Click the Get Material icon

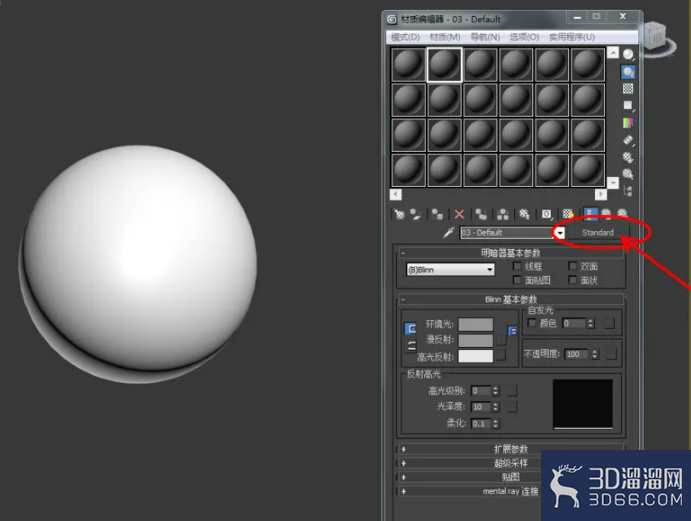pyautogui.click(x=399, y=214)
